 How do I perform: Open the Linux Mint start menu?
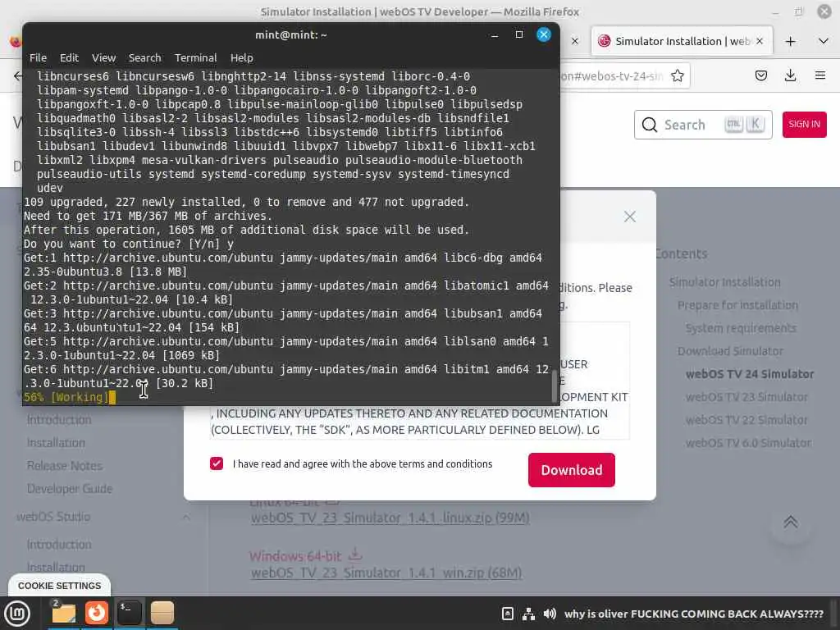pyautogui.click(x=17, y=614)
